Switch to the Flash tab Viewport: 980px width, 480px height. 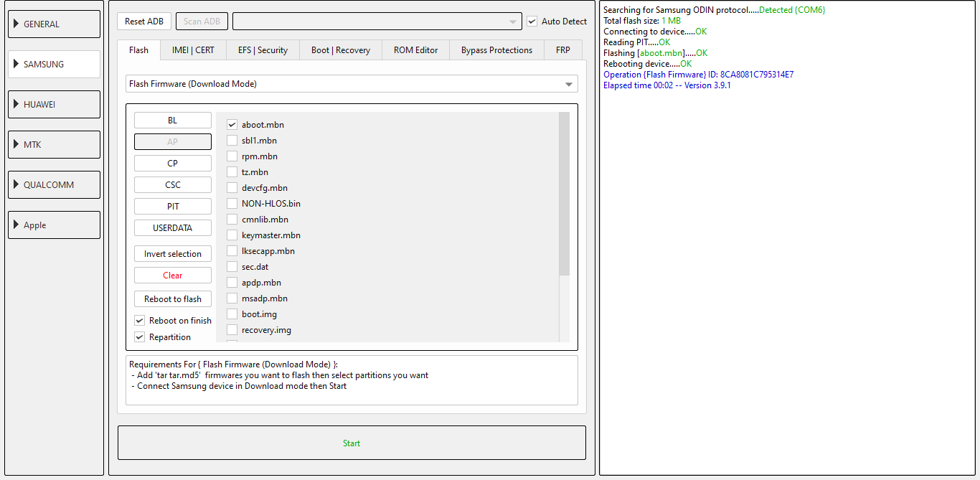139,50
